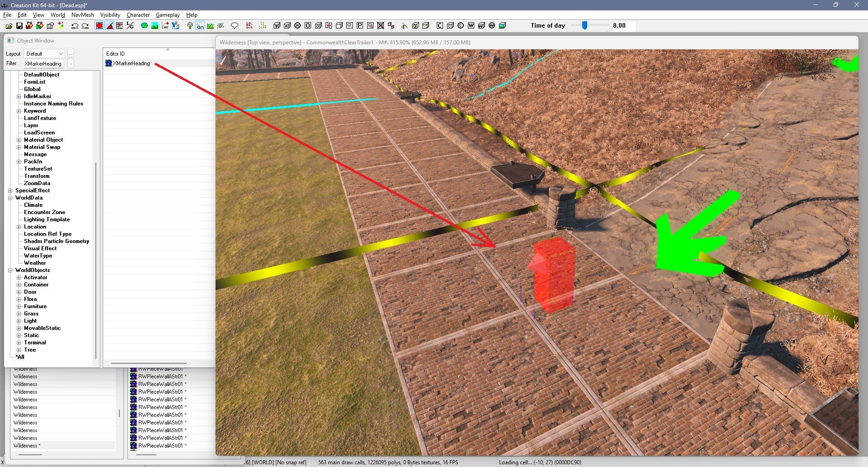Screen dimensions: 868x467
Task: Open the World menu
Action: point(58,15)
